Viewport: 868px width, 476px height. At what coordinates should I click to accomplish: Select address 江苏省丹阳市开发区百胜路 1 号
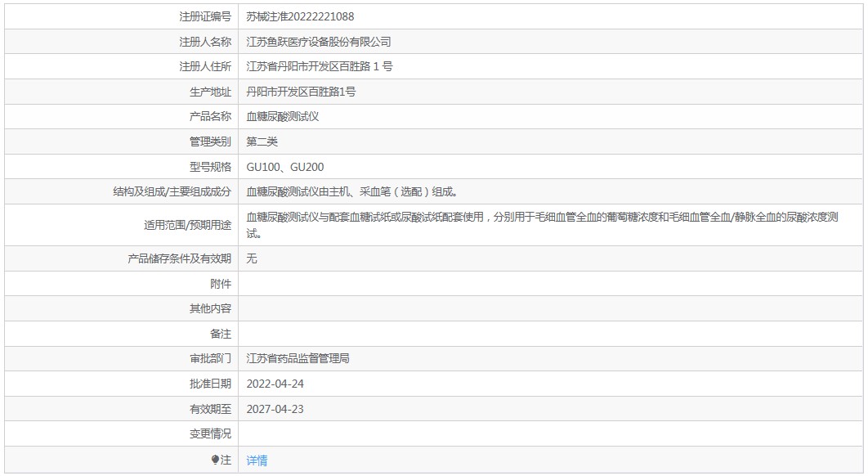coord(320,66)
